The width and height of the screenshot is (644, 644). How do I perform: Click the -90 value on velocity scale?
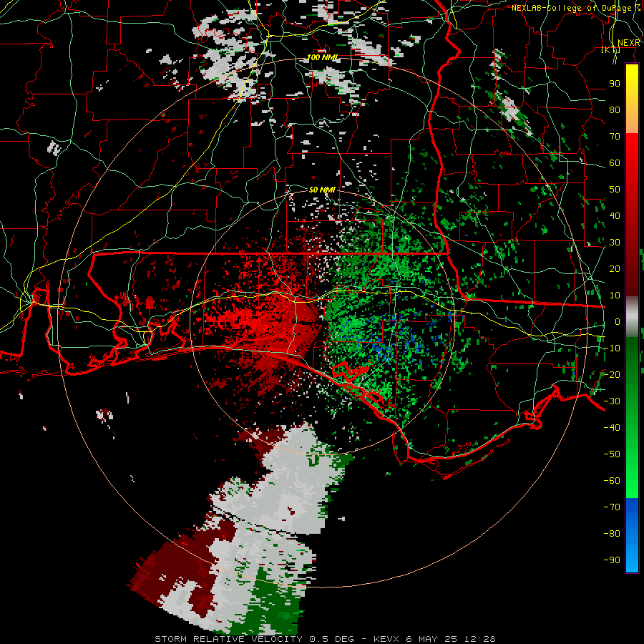pos(612,560)
